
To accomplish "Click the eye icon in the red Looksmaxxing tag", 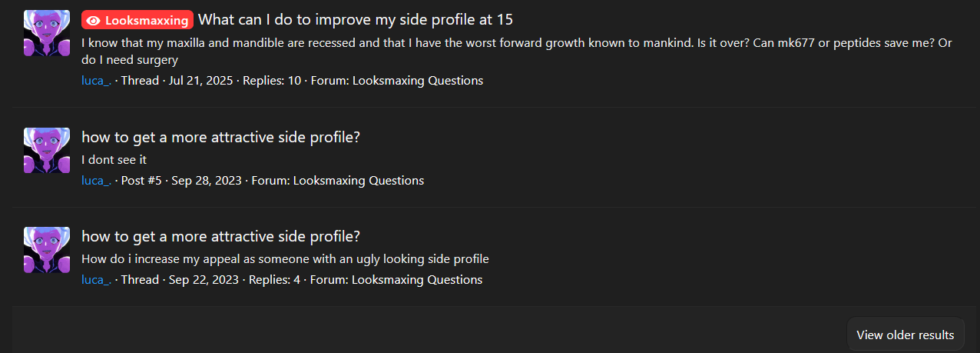I will 94,20.
